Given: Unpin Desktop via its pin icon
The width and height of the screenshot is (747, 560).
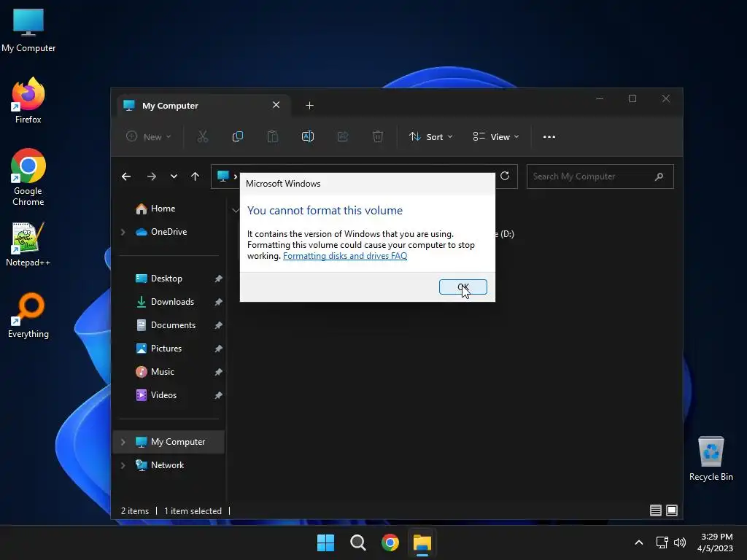Looking at the screenshot, I should tap(218, 279).
